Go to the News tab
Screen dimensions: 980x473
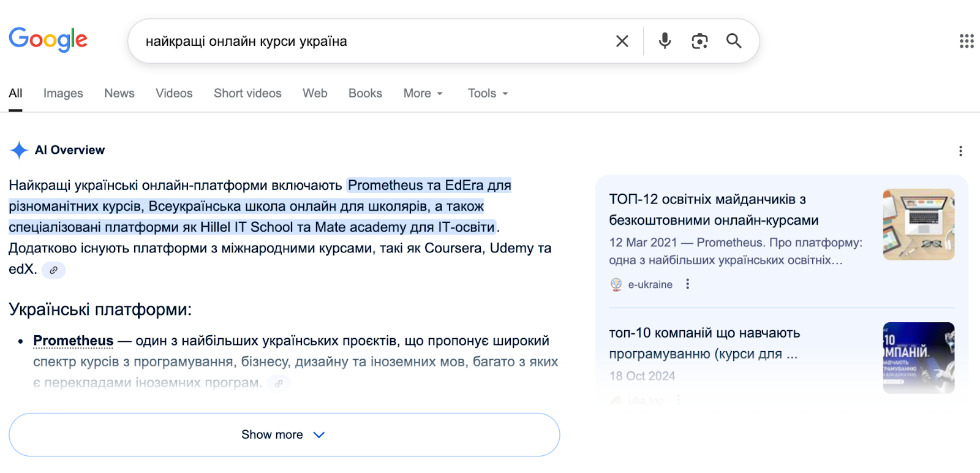tap(119, 93)
